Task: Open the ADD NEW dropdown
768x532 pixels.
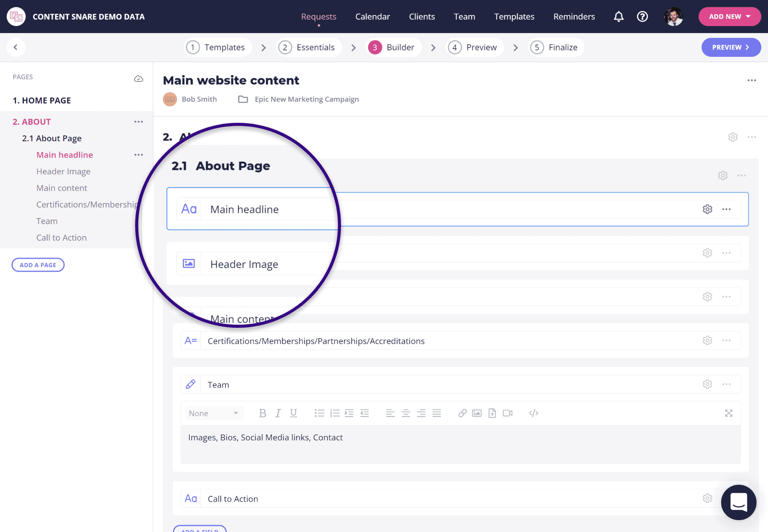Action: click(730, 17)
